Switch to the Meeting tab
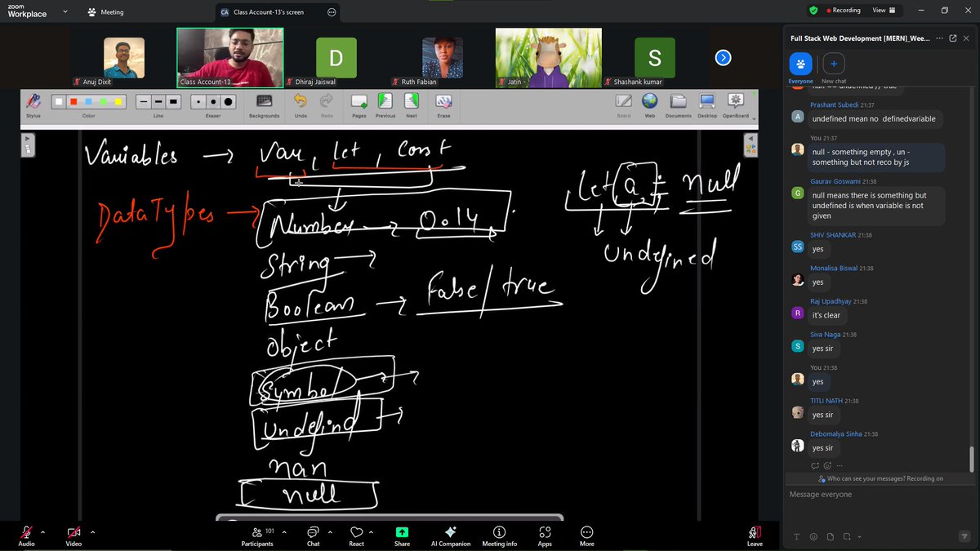Viewport: 980px width, 551px height. pyautogui.click(x=107, y=12)
